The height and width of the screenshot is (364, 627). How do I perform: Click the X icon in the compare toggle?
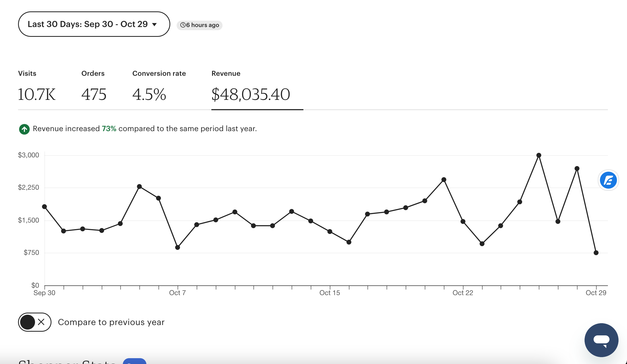41,322
